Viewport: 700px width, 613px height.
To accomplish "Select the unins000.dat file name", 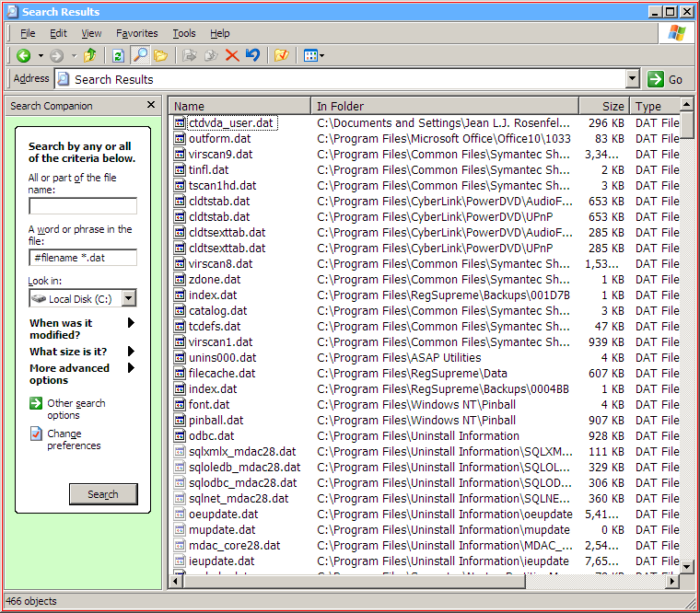I will (x=222, y=357).
